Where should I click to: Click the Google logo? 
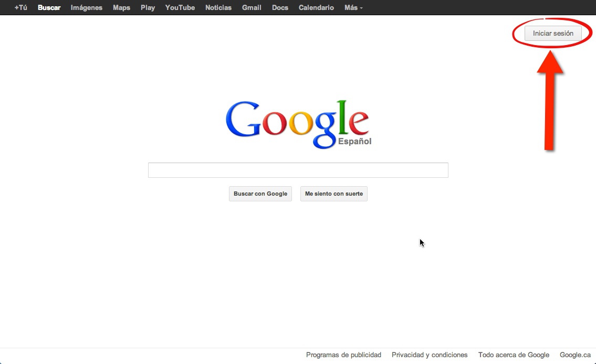297,124
